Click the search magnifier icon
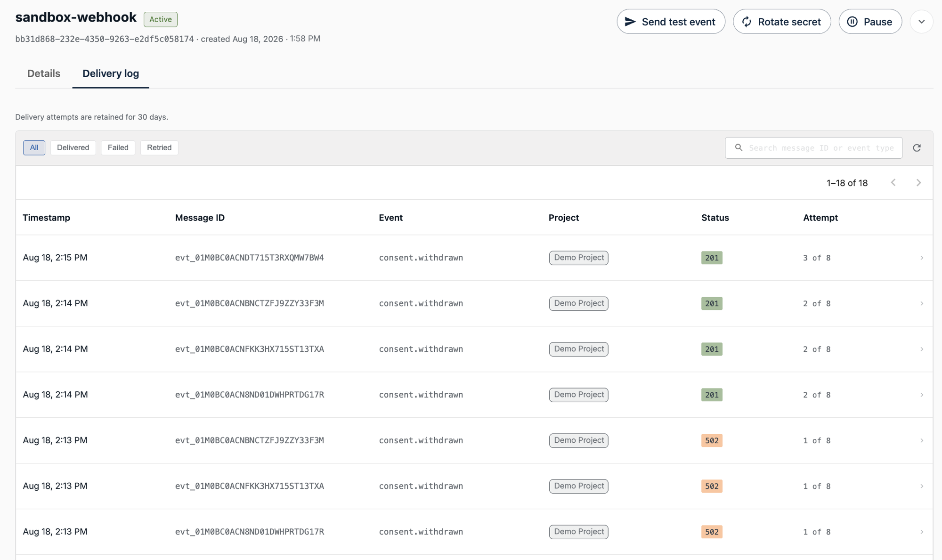The image size is (942, 560). [x=739, y=148]
